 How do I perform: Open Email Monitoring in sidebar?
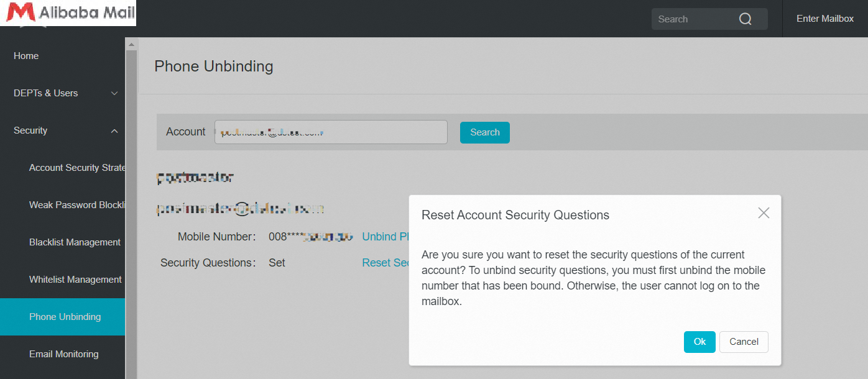(x=62, y=354)
